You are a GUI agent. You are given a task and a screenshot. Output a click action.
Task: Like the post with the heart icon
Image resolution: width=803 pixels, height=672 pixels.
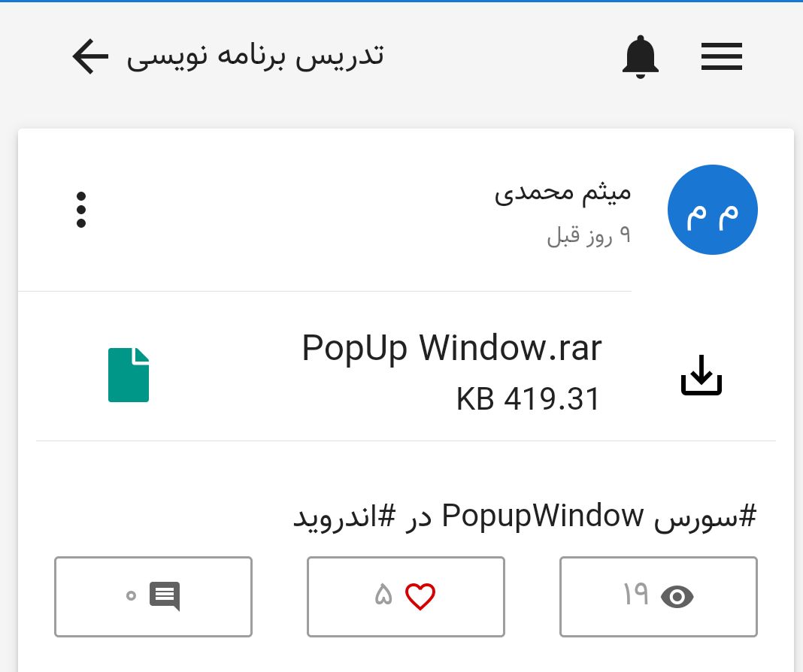coord(420,597)
